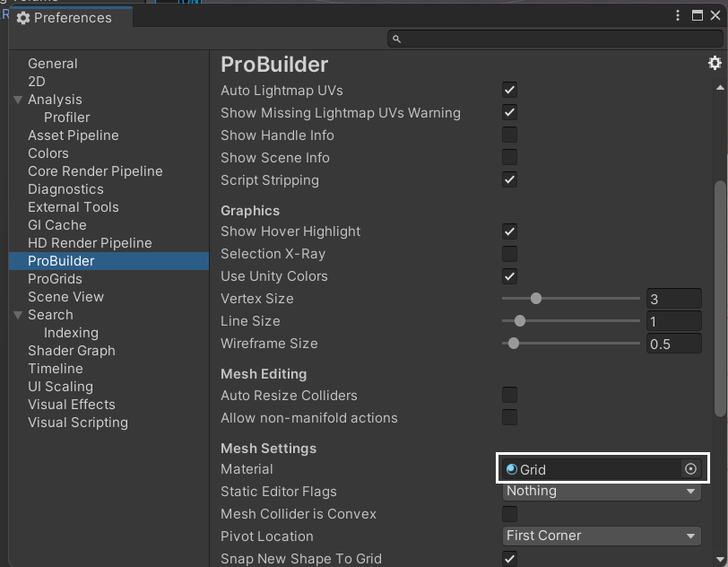The width and height of the screenshot is (728, 567).
Task: Open ProGrids preferences
Action: 55,279
